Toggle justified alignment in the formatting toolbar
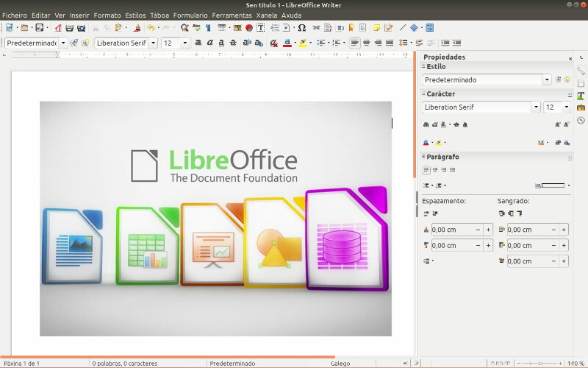 pyautogui.click(x=389, y=43)
